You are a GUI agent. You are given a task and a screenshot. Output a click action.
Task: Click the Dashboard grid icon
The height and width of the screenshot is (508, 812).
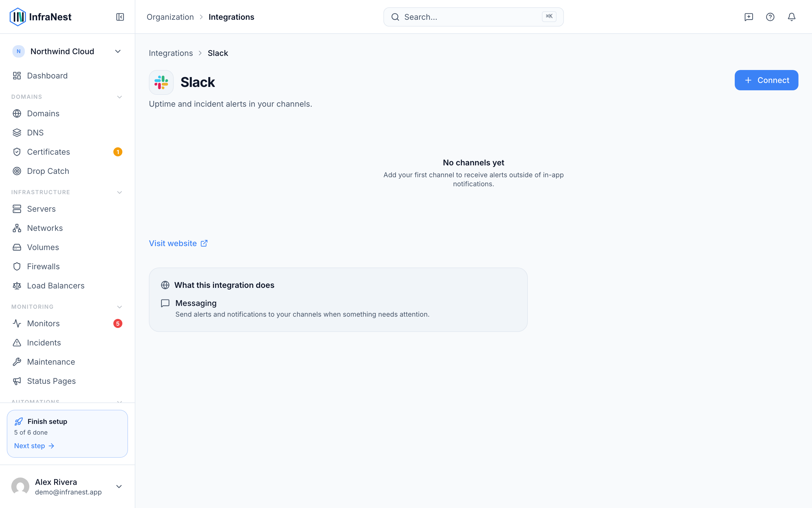(17, 76)
